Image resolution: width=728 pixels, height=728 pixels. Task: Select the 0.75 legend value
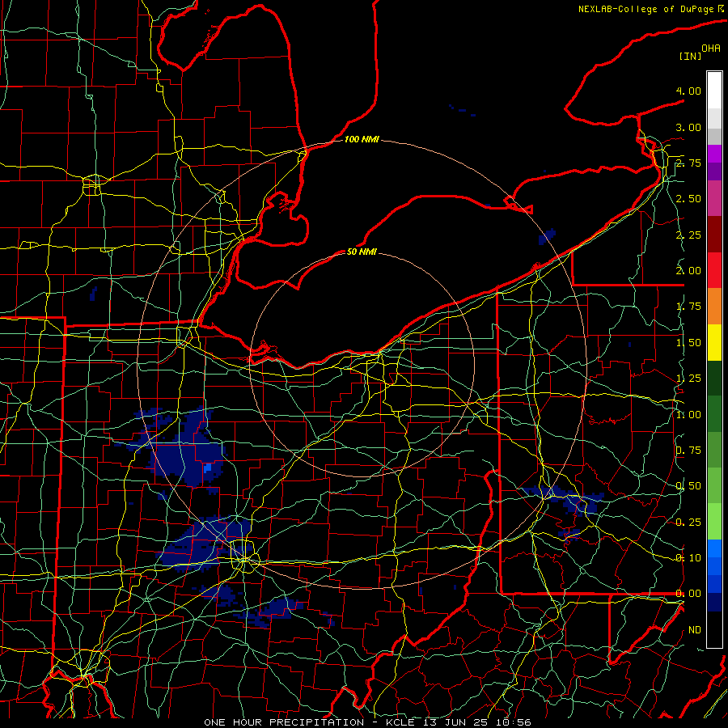[688, 451]
